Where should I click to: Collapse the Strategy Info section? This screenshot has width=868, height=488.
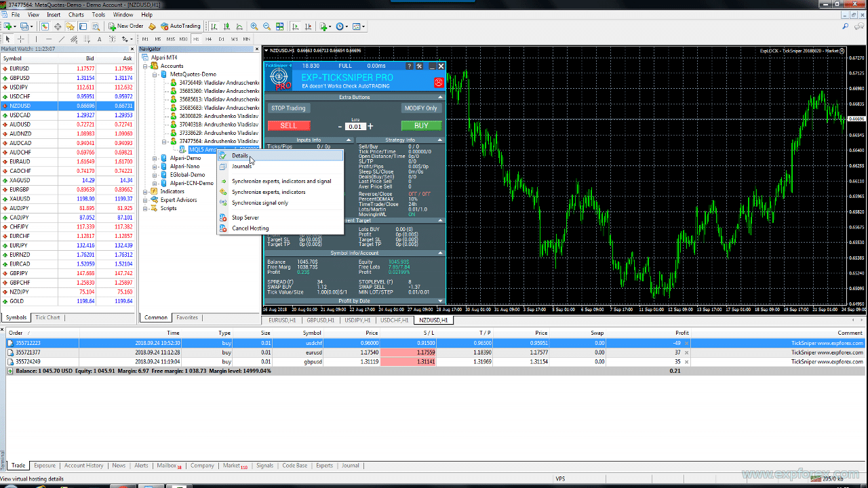440,140
